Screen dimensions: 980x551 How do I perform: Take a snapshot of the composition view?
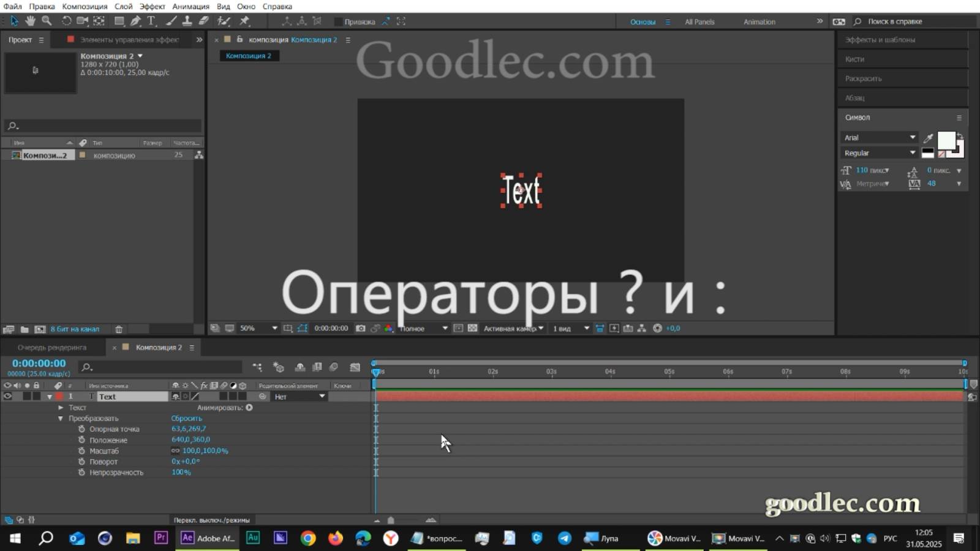click(x=361, y=328)
